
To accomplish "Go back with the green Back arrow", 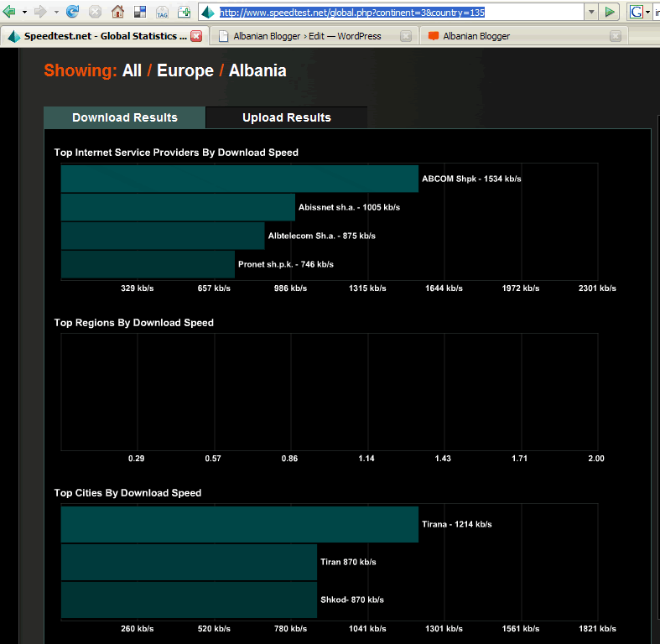I will tap(9, 12).
